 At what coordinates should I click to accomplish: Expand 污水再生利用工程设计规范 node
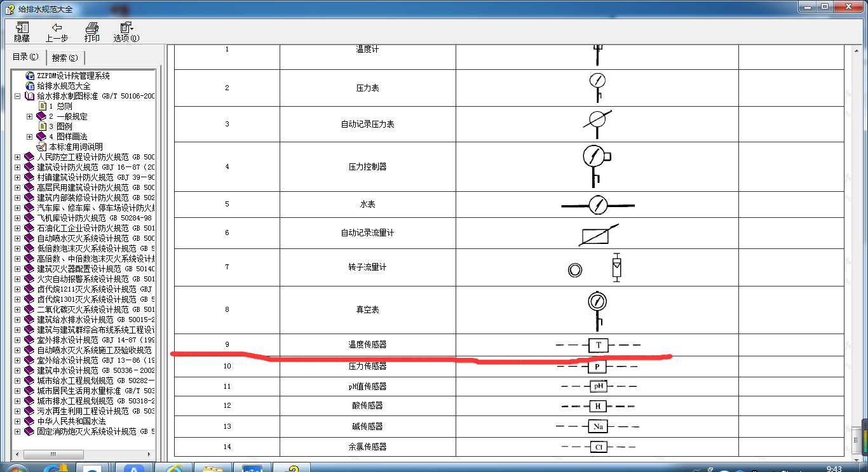click(x=18, y=411)
